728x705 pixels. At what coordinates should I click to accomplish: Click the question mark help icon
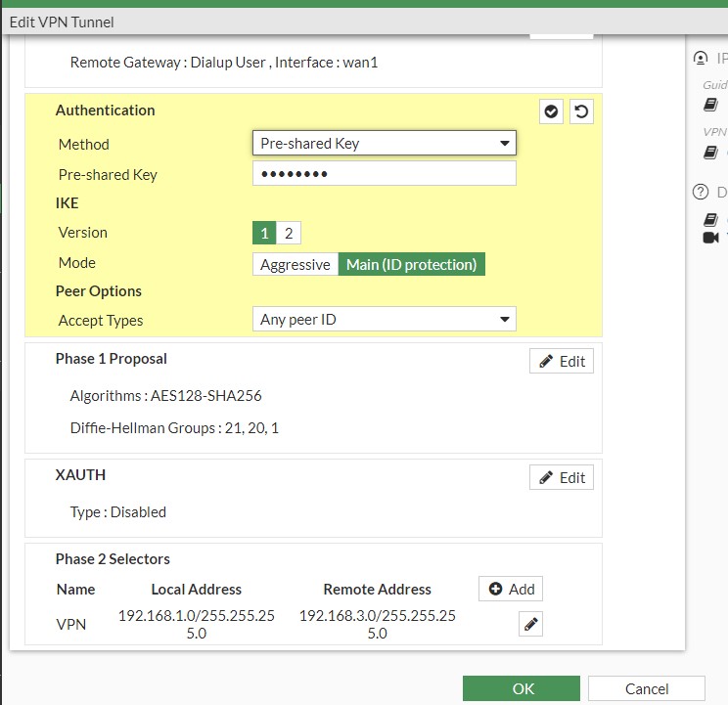pos(701,193)
